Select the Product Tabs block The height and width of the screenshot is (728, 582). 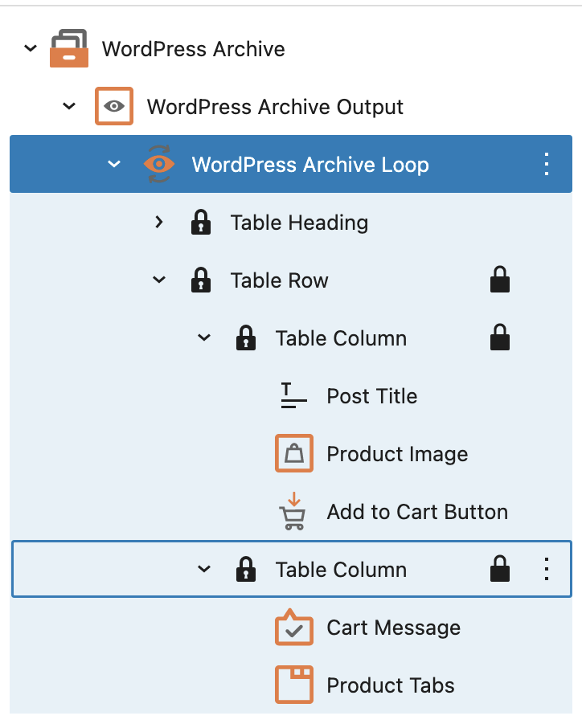tap(390, 685)
